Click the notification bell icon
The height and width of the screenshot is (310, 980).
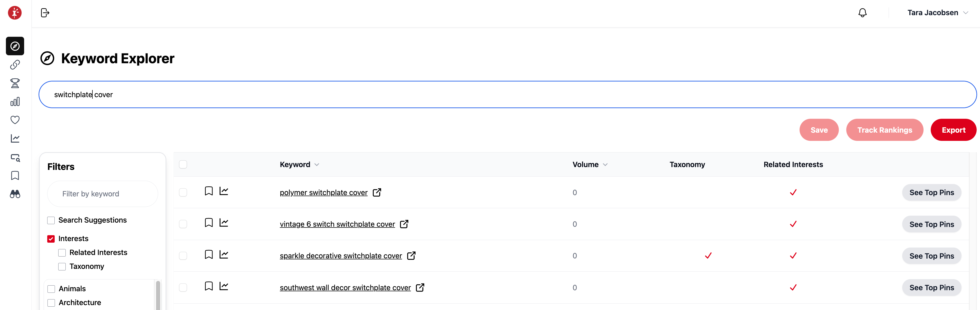tap(862, 13)
